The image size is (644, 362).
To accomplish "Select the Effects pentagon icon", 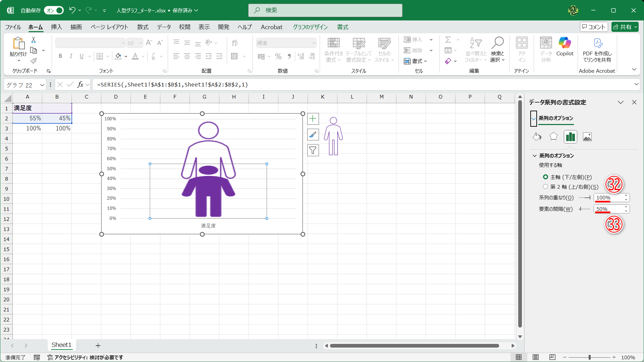I will click(x=553, y=137).
